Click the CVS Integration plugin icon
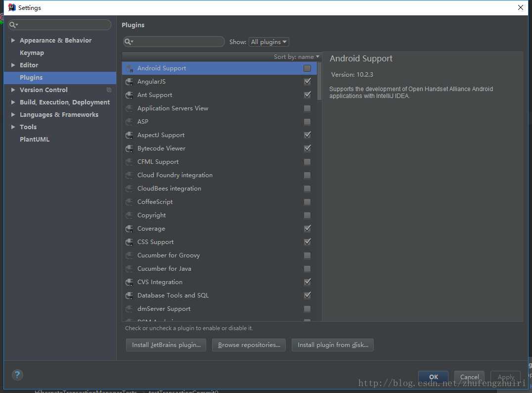Screen dimensions: 532x393 129,282
